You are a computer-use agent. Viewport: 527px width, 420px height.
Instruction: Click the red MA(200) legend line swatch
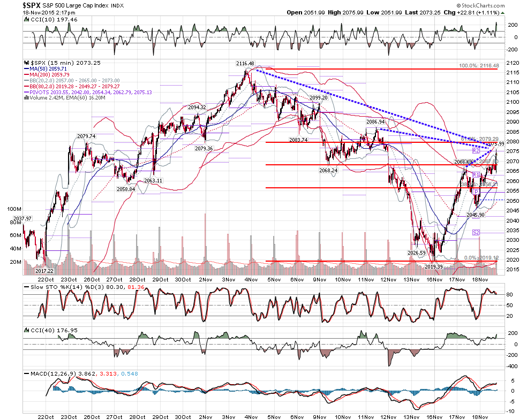click(27, 74)
